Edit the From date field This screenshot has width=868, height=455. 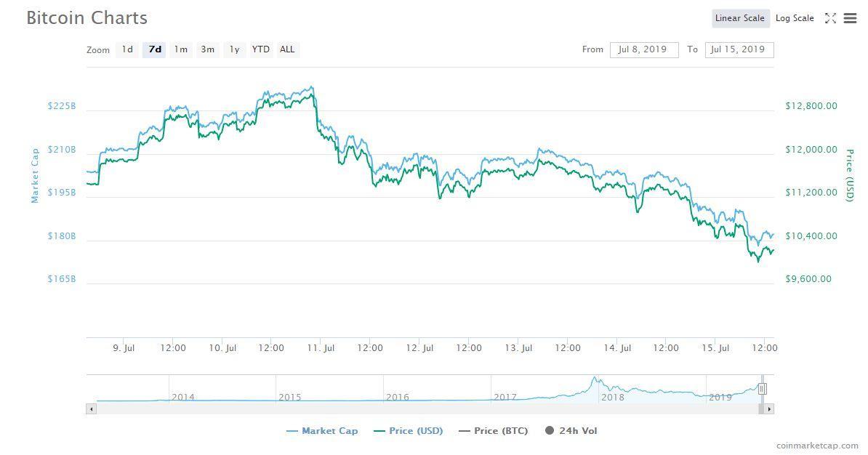[x=643, y=49]
